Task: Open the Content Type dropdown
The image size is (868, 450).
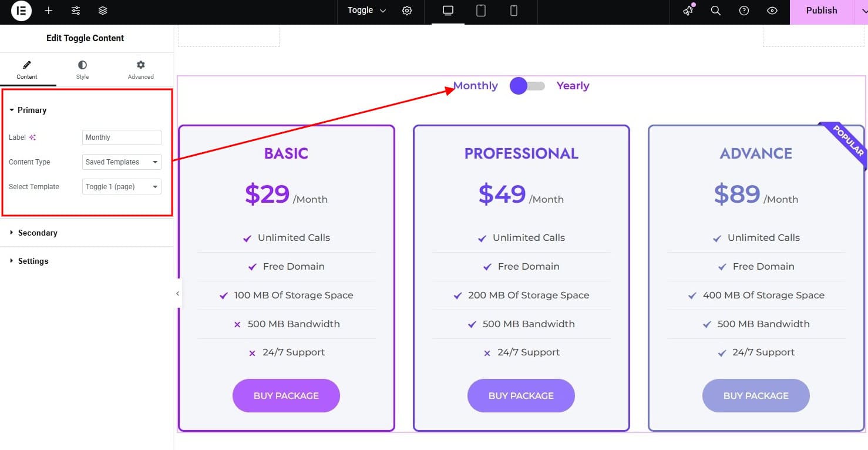Action: pos(122,162)
